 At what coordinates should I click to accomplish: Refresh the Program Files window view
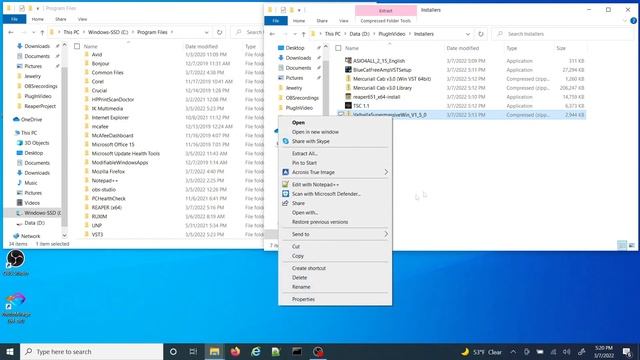click(219, 32)
